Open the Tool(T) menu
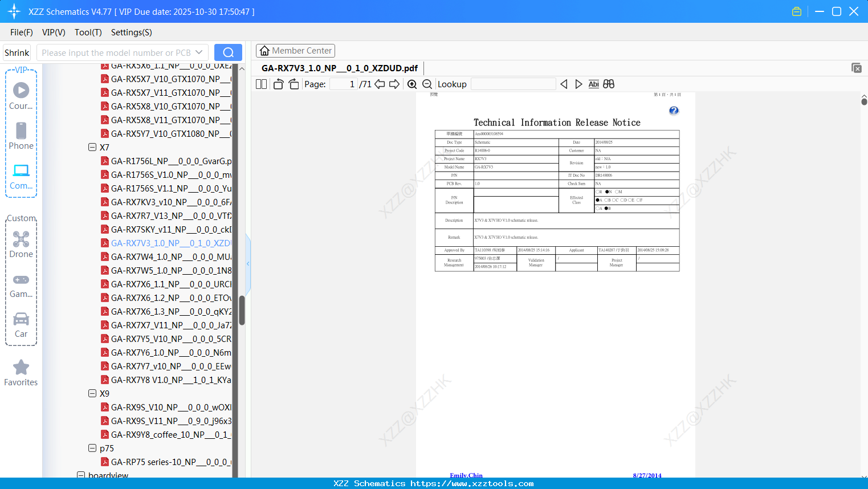 click(88, 32)
